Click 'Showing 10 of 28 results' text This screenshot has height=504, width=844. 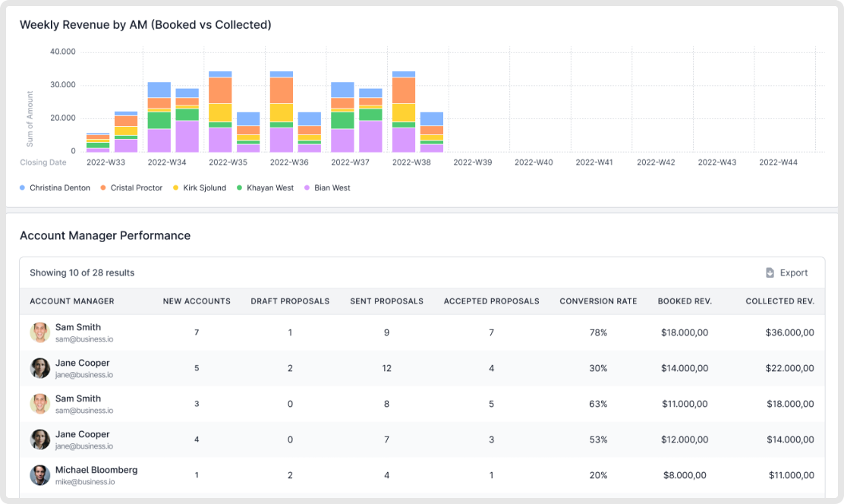(x=82, y=273)
